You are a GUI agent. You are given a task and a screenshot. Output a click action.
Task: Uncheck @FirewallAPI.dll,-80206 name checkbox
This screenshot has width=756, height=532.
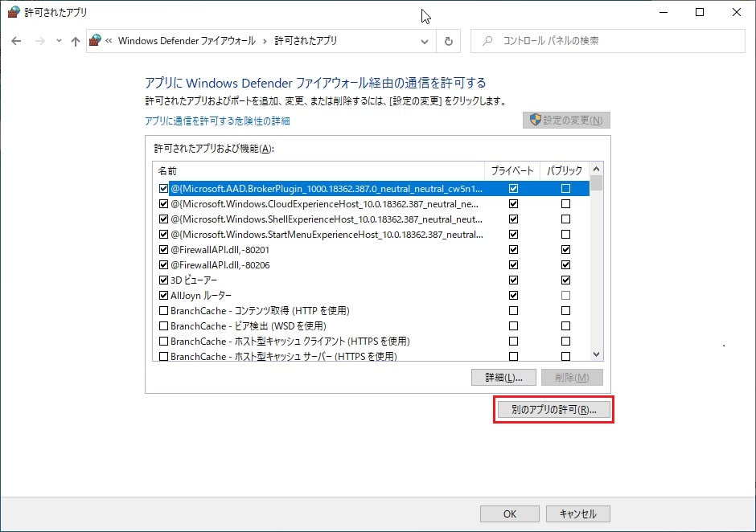tap(163, 265)
